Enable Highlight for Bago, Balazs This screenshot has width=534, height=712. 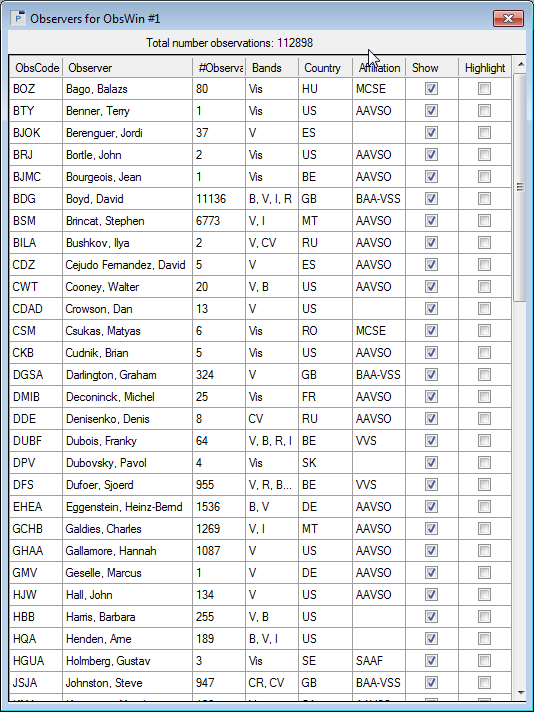click(485, 89)
